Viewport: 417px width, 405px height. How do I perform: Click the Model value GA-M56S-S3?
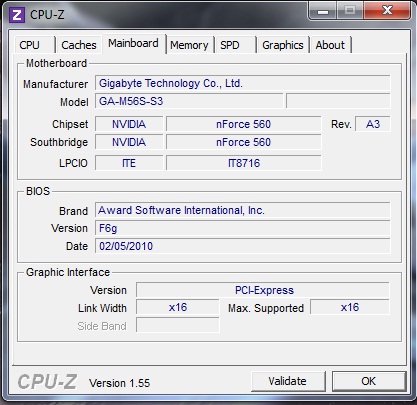pyautogui.click(x=189, y=101)
